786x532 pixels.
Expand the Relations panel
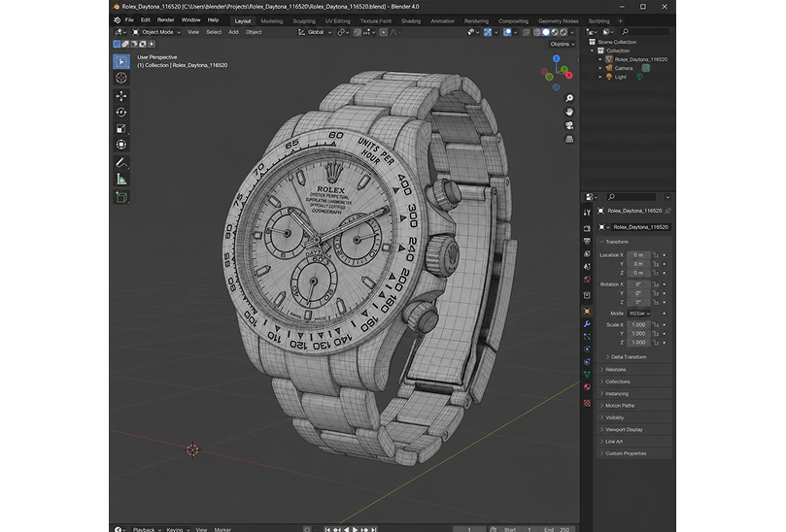[634, 370]
